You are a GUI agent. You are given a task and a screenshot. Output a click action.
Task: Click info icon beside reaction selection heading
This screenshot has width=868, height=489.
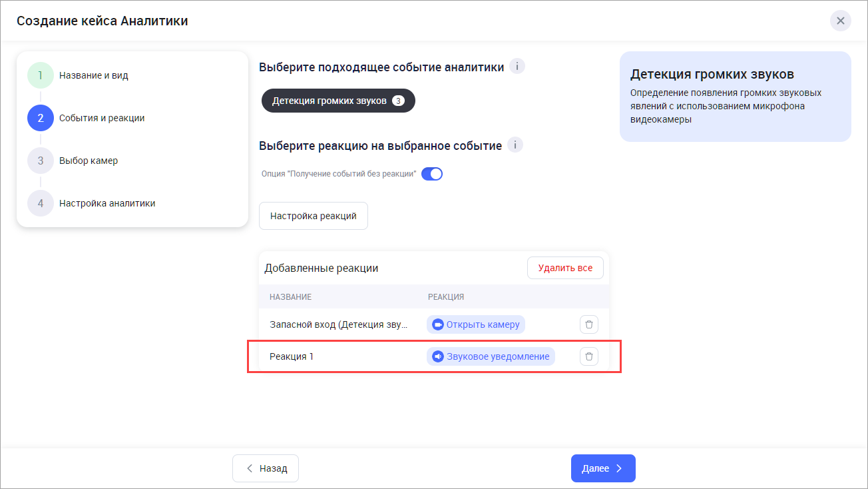[515, 145]
